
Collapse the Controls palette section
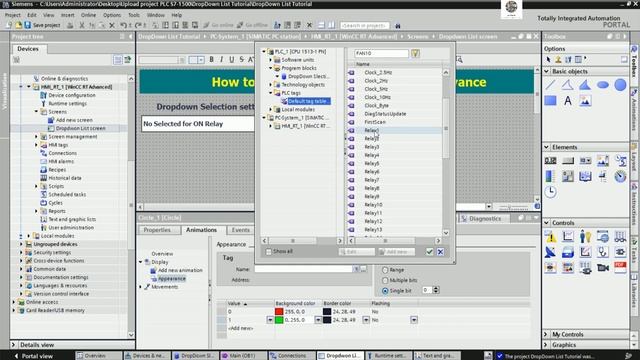[546, 223]
